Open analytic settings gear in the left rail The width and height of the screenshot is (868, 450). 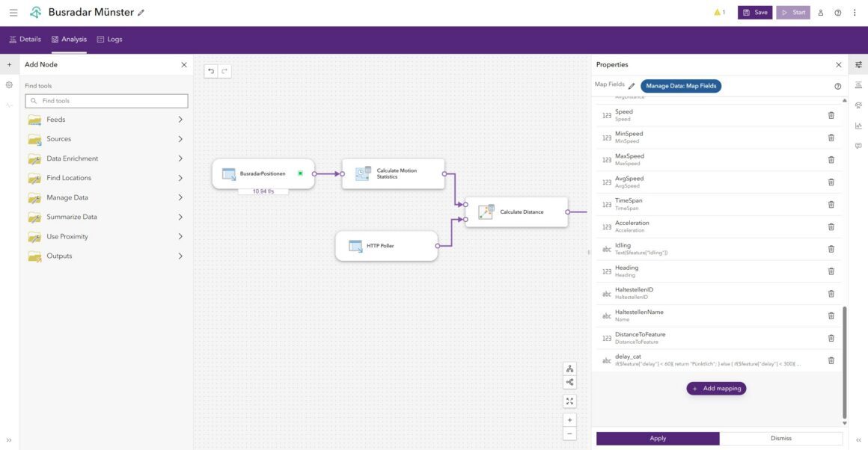click(10, 85)
